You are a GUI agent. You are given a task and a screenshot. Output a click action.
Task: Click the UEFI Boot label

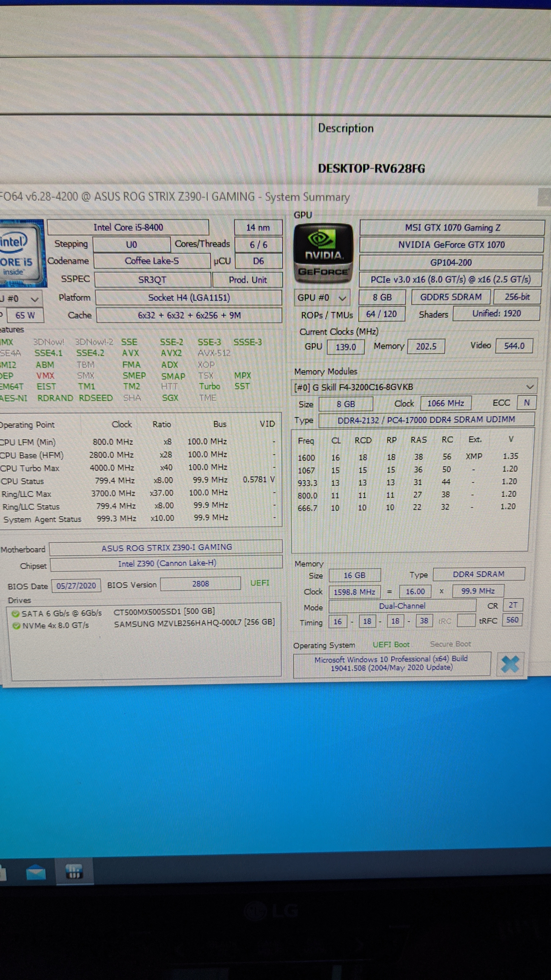click(391, 644)
